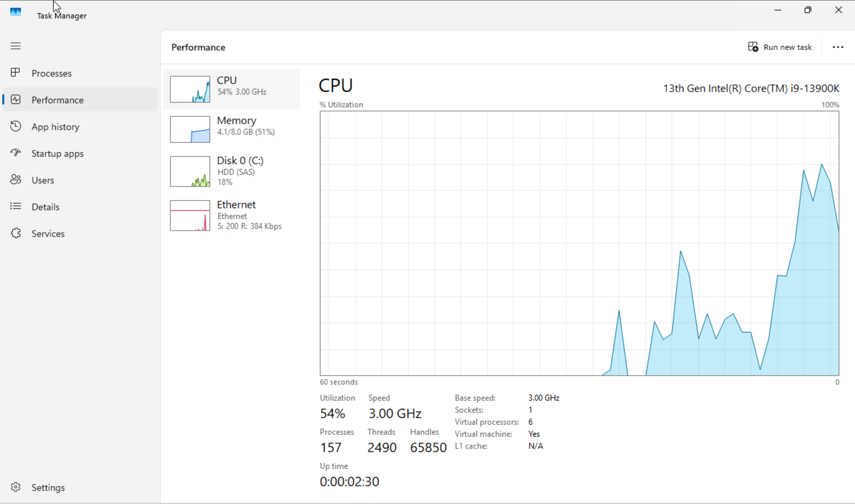The height and width of the screenshot is (504, 855).
Task: Toggle the hamburger navigation menu
Action: [16, 46]
